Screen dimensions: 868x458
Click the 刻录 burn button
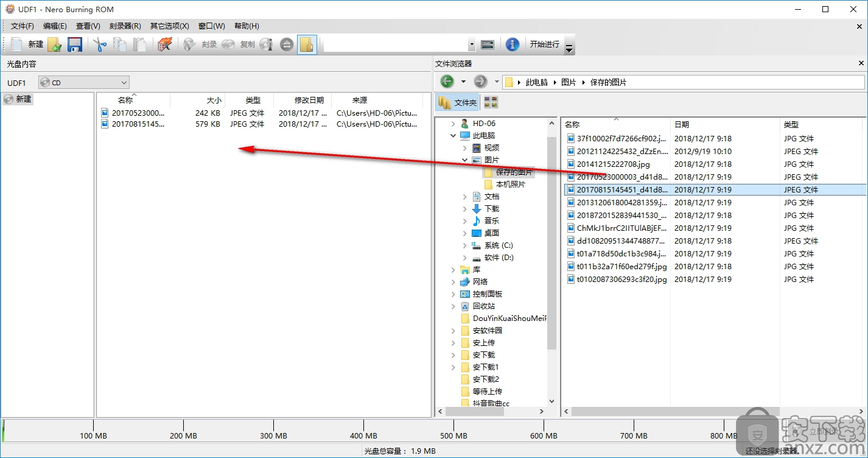pyautogui.click(x=200, y=44)
